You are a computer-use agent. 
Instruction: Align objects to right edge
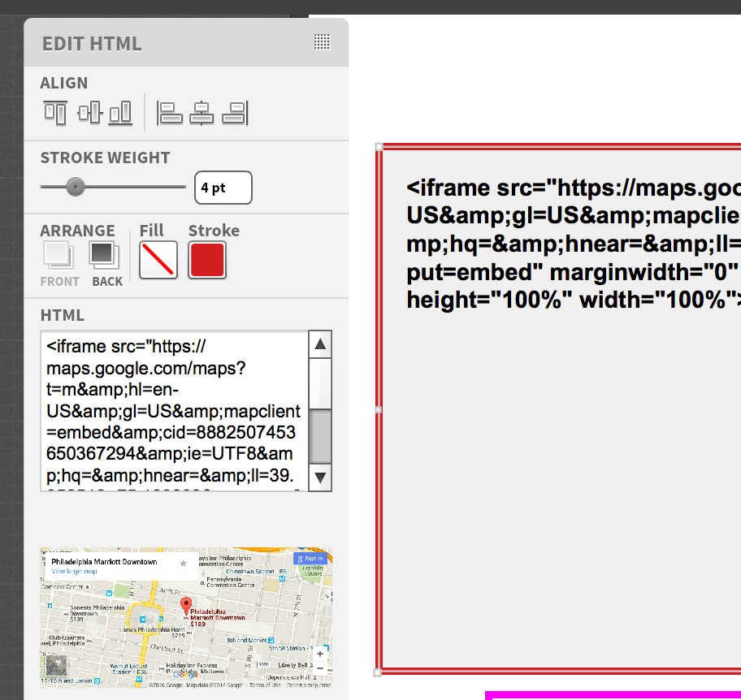pyautogui.click(x=235, y=113)
